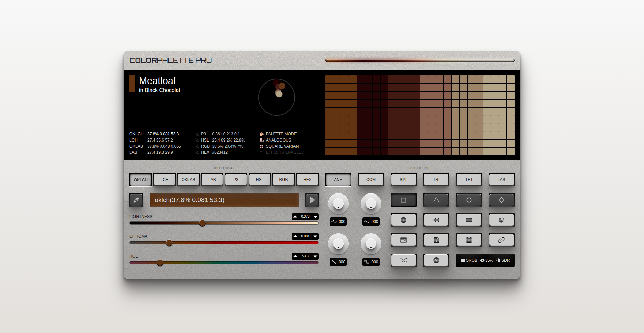Viewport: 644px width, 333px height.
Task: Increase chroma with the up arrow
Action: coord(295,236)
